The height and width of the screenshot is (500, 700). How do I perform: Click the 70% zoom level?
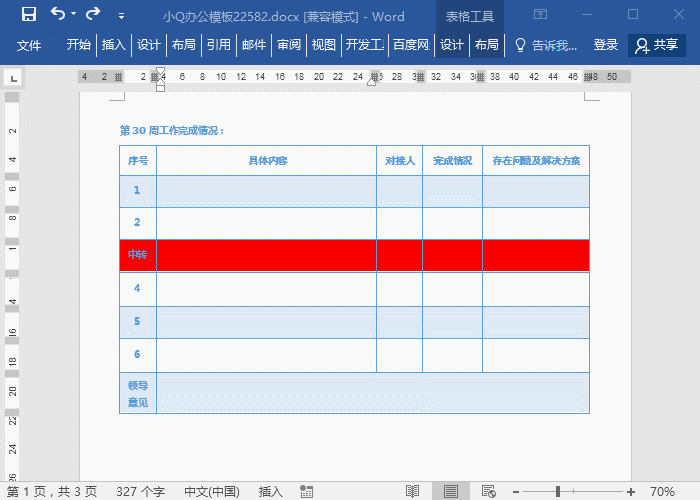click(x=662, y=492)
